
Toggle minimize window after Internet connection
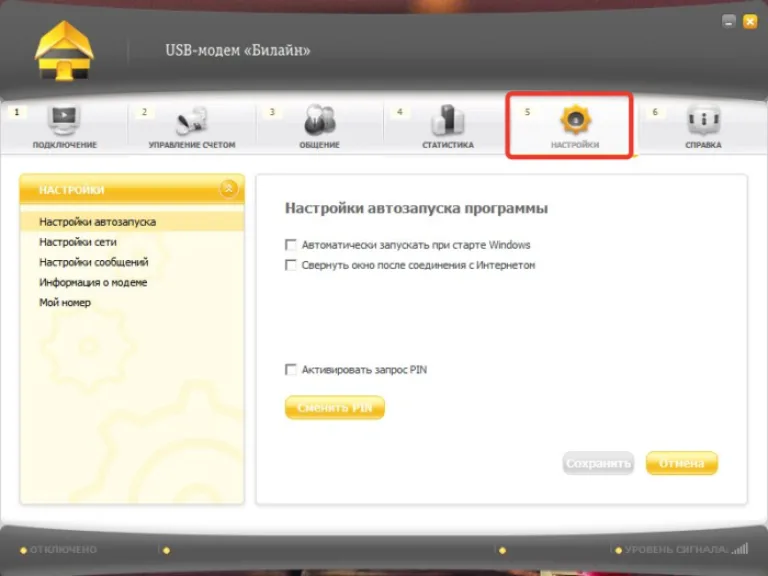tap(291, 265)
